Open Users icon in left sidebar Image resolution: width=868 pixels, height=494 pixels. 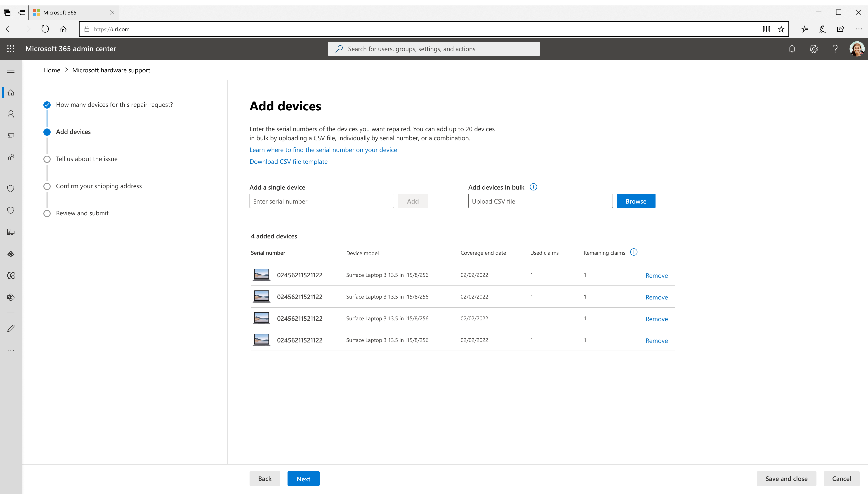(x=11, y=114)
